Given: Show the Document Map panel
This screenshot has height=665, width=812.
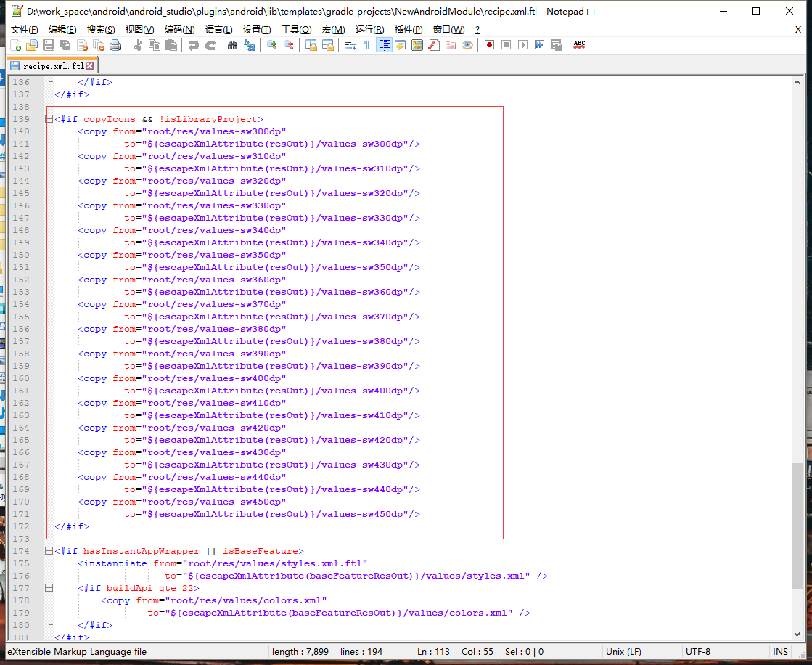Looking at the screenshot, I should (417, 46).
